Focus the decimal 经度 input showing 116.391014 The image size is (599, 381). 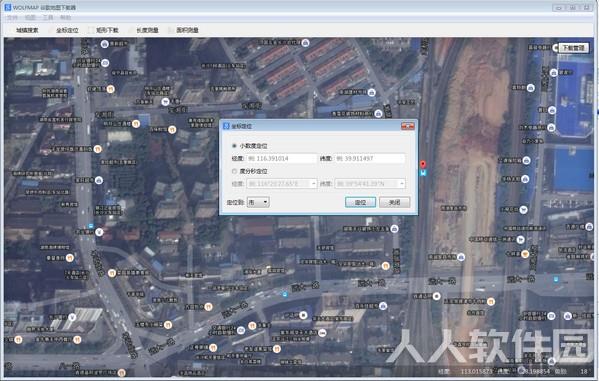click(282, 158)
